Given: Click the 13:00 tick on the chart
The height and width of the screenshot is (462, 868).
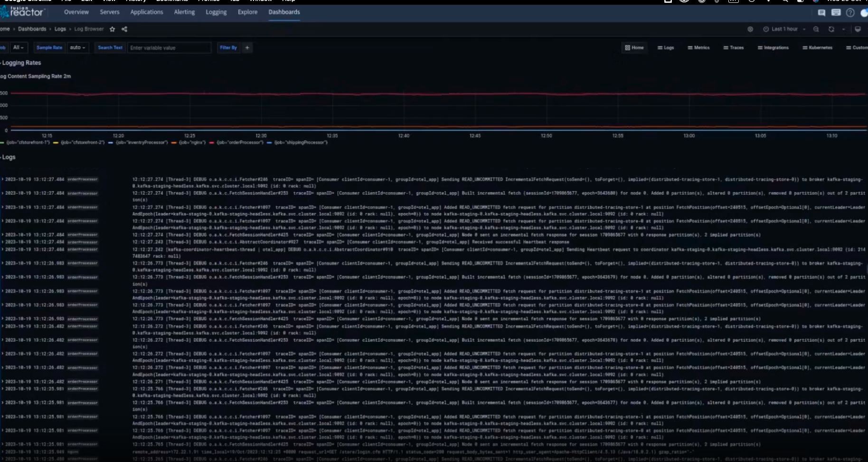Looking at the screenshot, I should 689,136.
